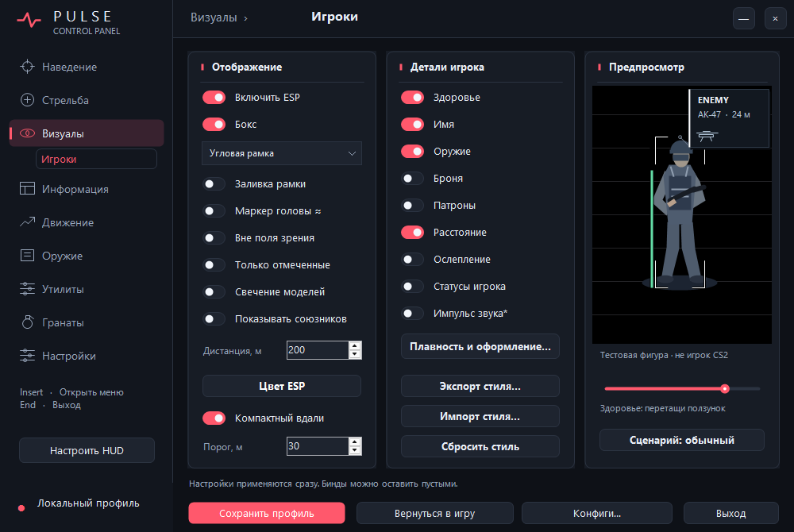This screenshot has width=794, height=532.
Task: Click the plus-circle icon beside Стрельба
Action: tap(27, 100)
